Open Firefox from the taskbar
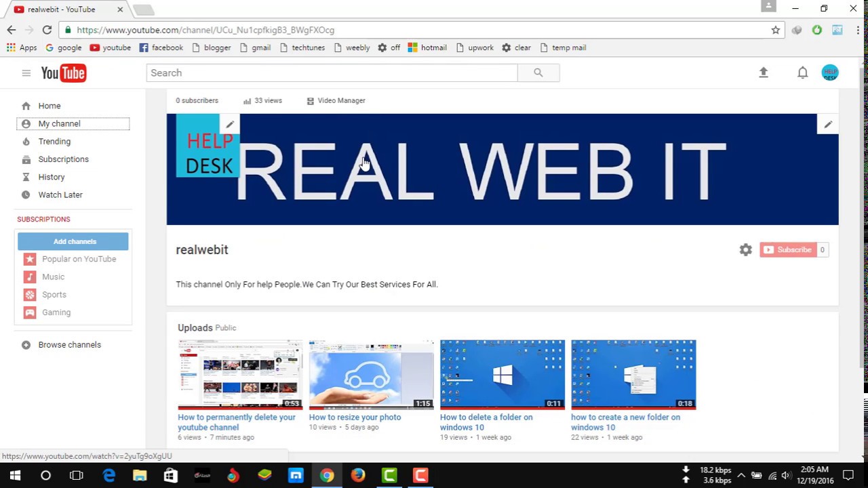The height and width of the screenshot is (488, 868). 358,476
